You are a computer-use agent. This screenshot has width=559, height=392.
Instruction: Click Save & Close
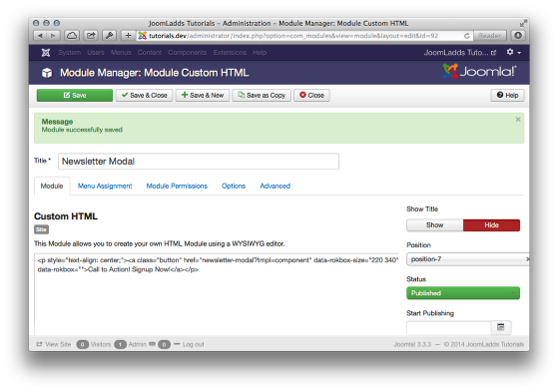[144, 95]
